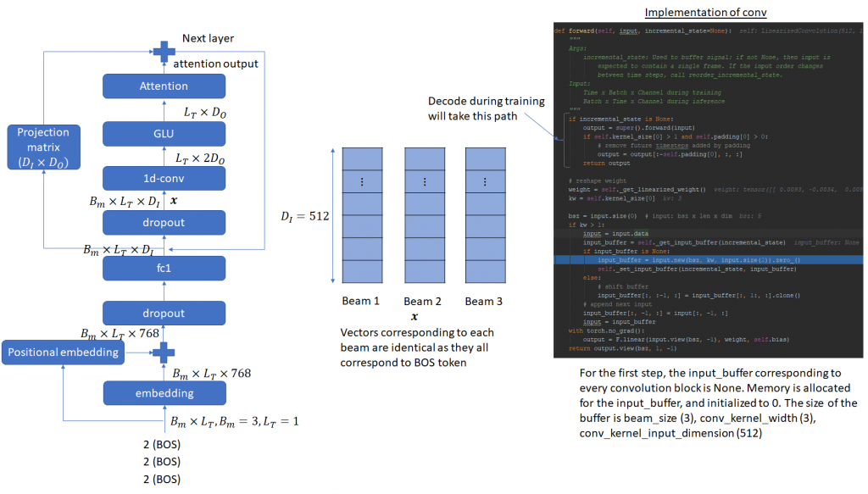Image resolution: width=868 pixels, height=494 pixels.
Task: Click the Beam 1 label
Action: click(362, 302)
